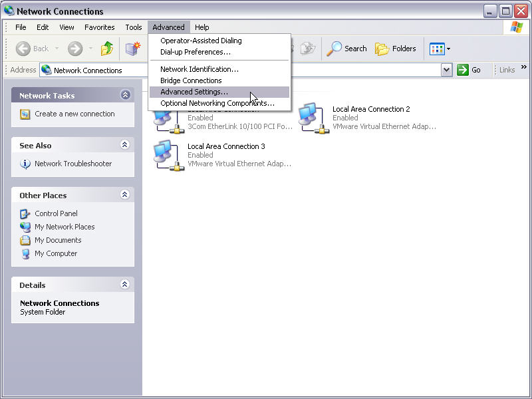
Task: Choose Advanced Settings from the menu
Action: [x=219, y=92]
